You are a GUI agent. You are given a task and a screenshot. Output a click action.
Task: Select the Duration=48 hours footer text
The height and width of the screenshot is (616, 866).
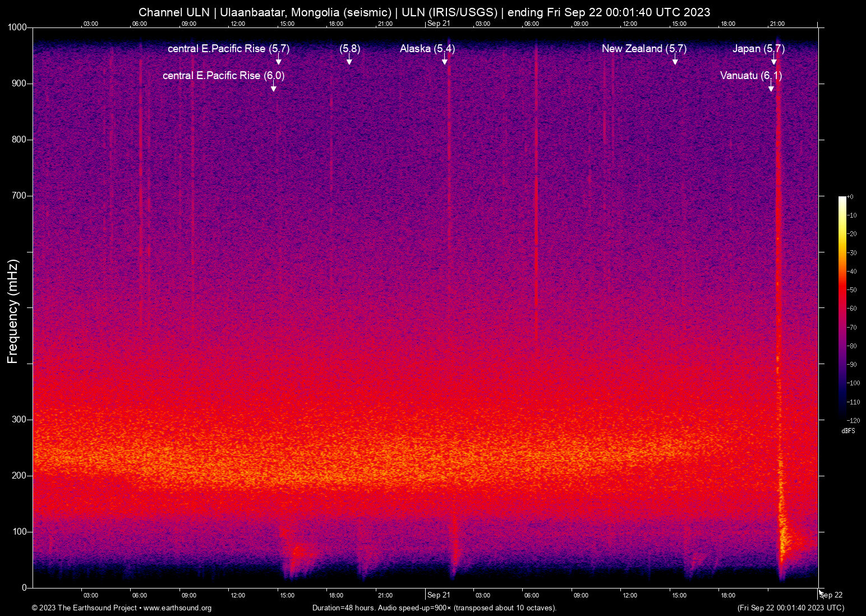coord(434,608)
